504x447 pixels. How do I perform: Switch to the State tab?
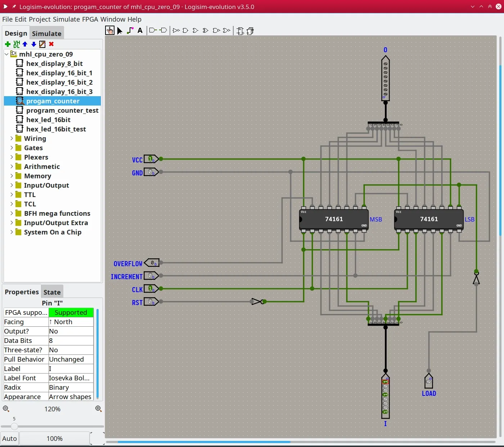(52, 292)
